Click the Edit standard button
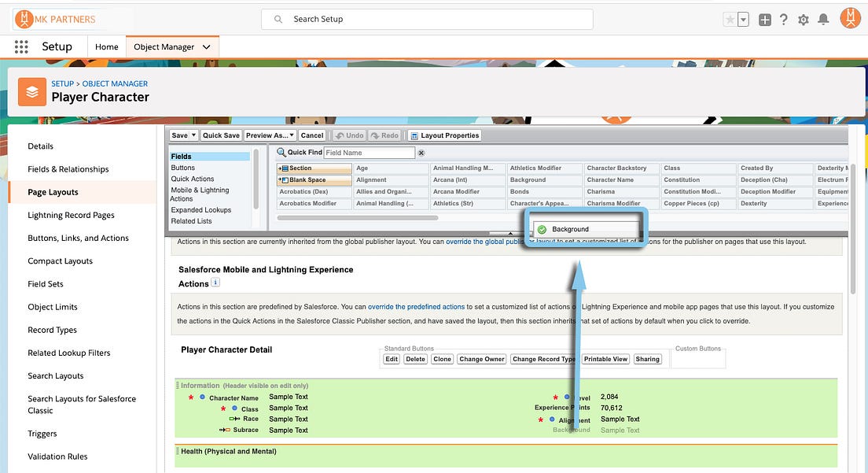 (392, 359)
